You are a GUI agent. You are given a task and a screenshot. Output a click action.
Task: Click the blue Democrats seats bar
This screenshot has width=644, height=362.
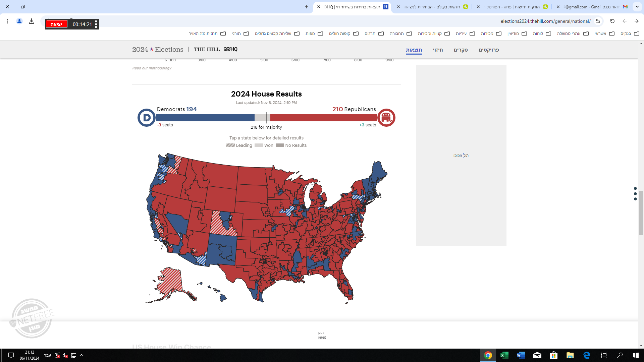pos(205,118)
